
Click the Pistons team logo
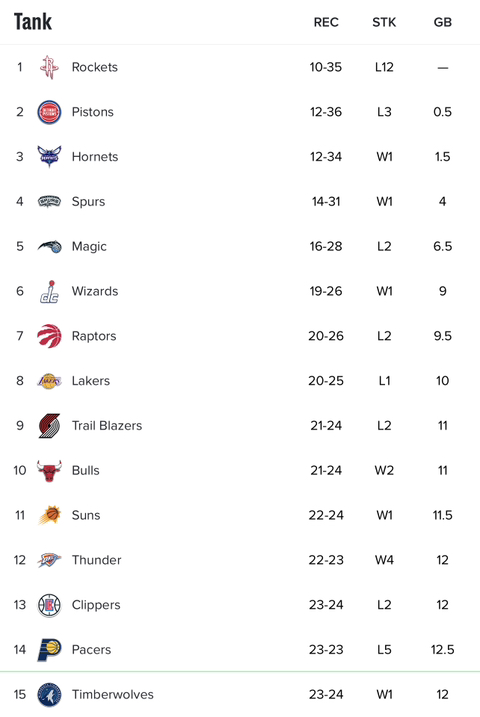pyautogui.click(x=49, y=112)
